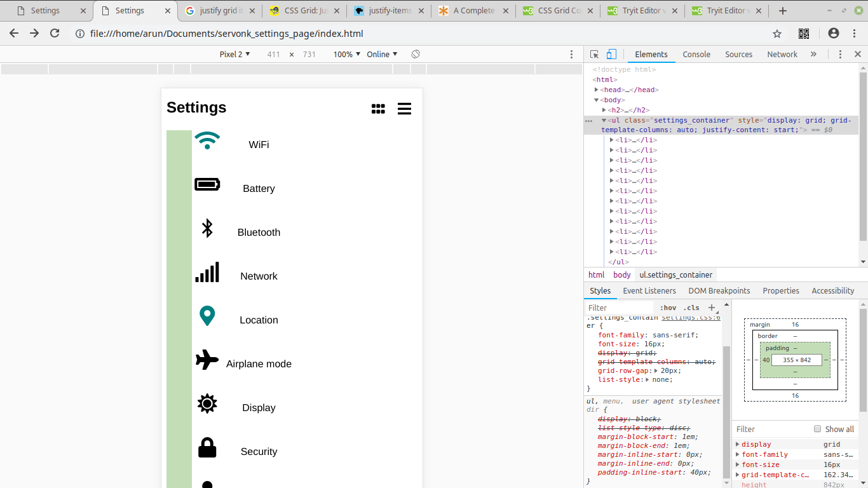Expand the computed font-family property

click(x=738, y=454)
